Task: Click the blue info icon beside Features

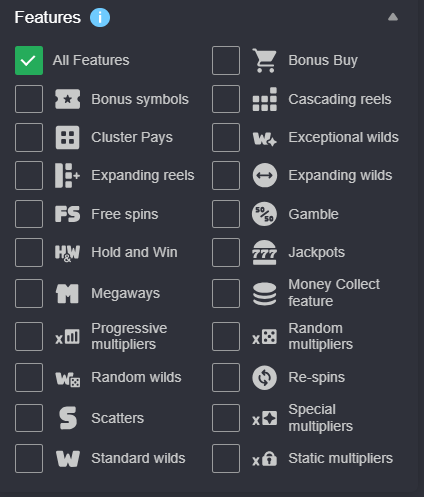Action: pyautogui.click(x=100, y=17)
